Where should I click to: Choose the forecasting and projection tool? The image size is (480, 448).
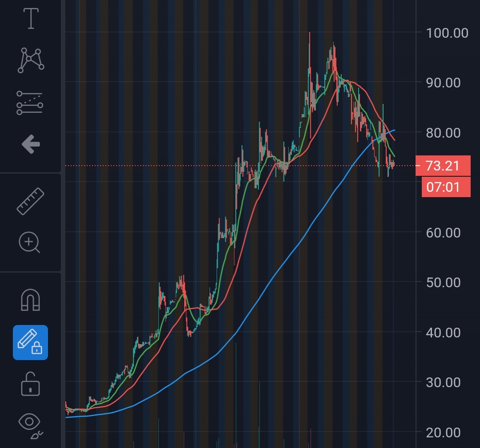click(x=30, y=103)
